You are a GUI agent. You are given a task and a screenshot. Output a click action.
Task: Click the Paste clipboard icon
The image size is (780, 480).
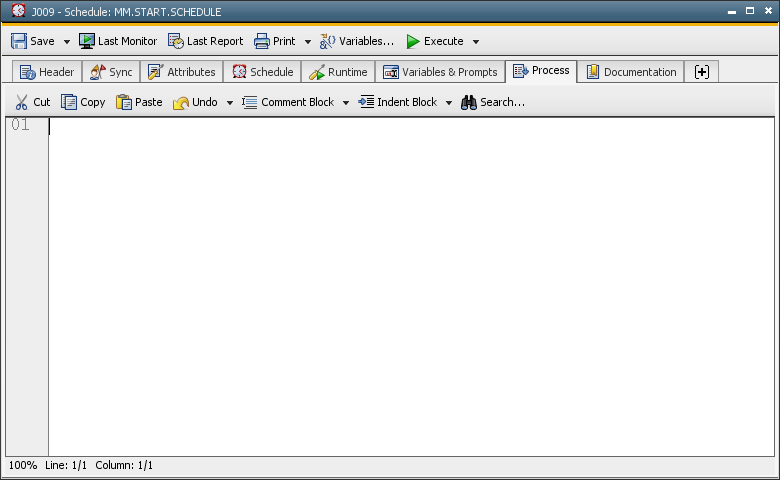(123, 102)
